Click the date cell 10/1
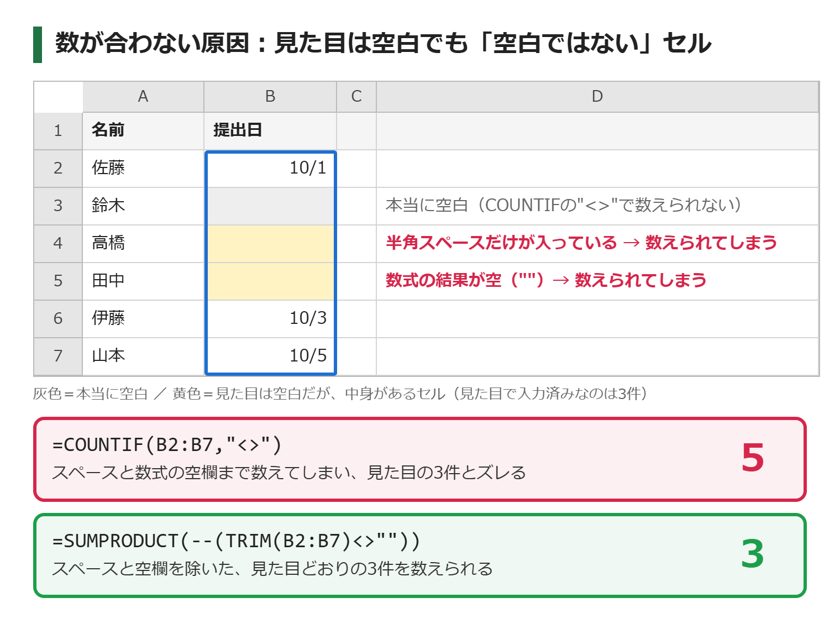This screenshot has width=840, height=629. click(x=270, y=169)
